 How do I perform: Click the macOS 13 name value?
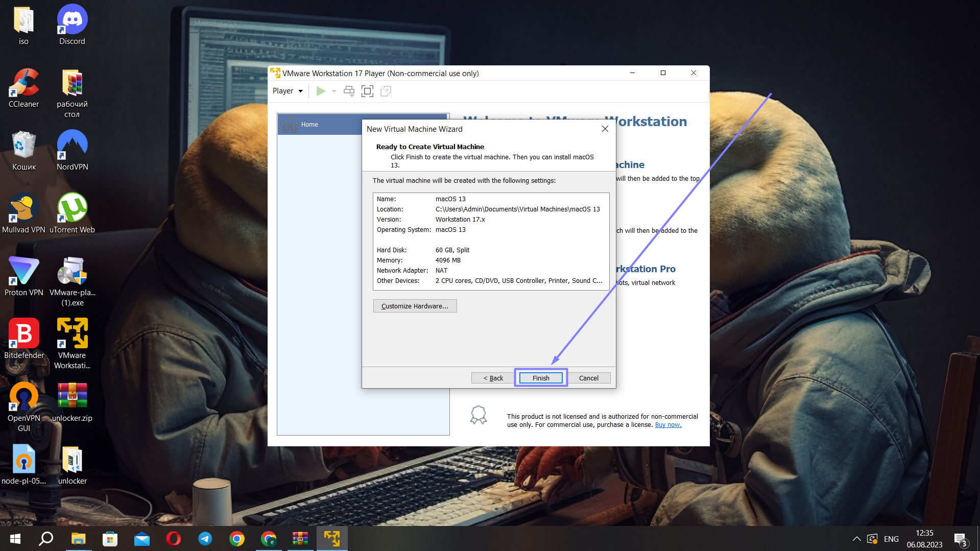pyautogui.click(x=450, y=199)
